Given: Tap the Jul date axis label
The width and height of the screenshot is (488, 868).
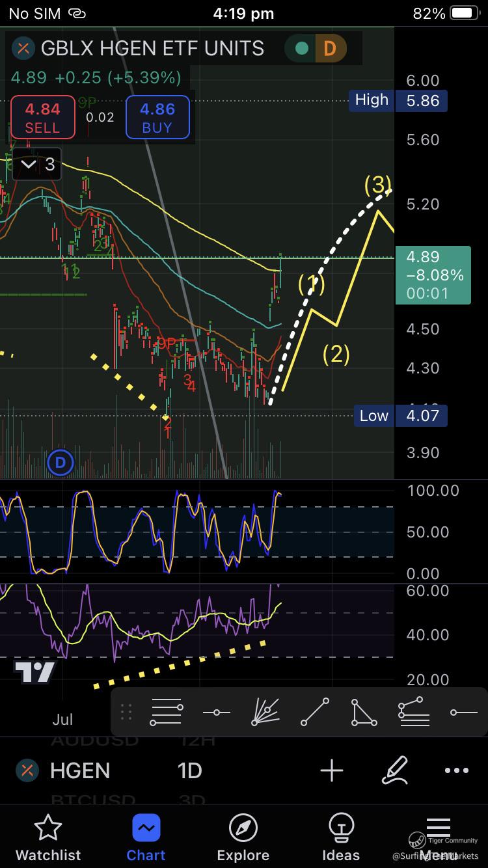Looking at the screenshot, I should [x=62, y=719].
